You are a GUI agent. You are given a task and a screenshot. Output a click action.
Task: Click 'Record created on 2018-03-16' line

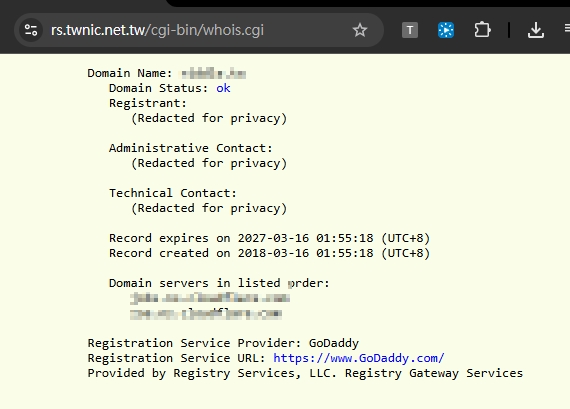coord(269,253)
